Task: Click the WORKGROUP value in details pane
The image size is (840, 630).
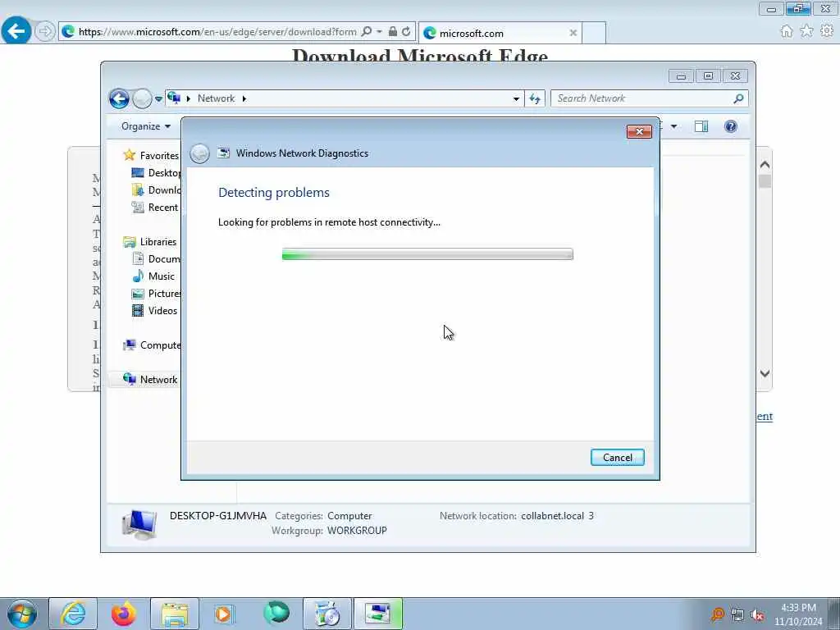Action: click(357, 531)
